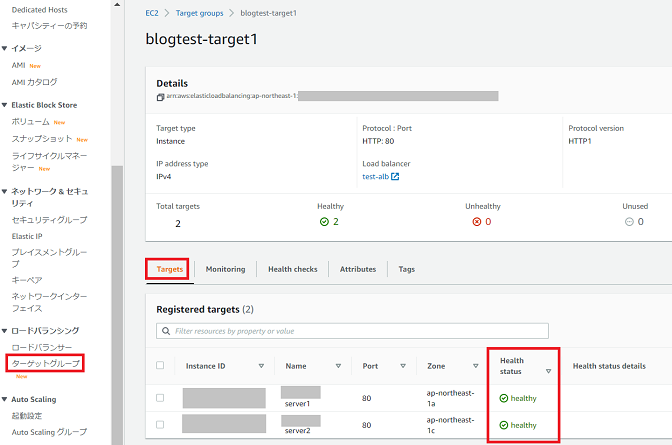
Task: Go to EC2 breadcrumb link
Action: (x=152, y=13)
